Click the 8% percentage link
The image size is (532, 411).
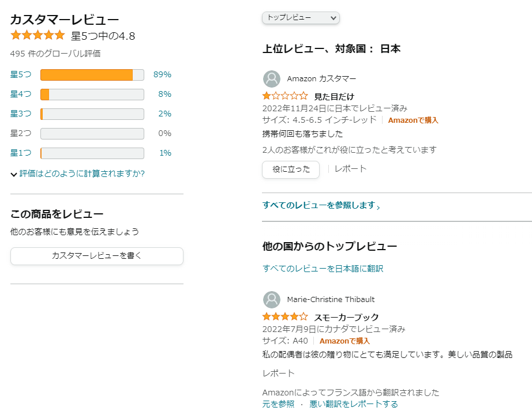coord(164,94)
